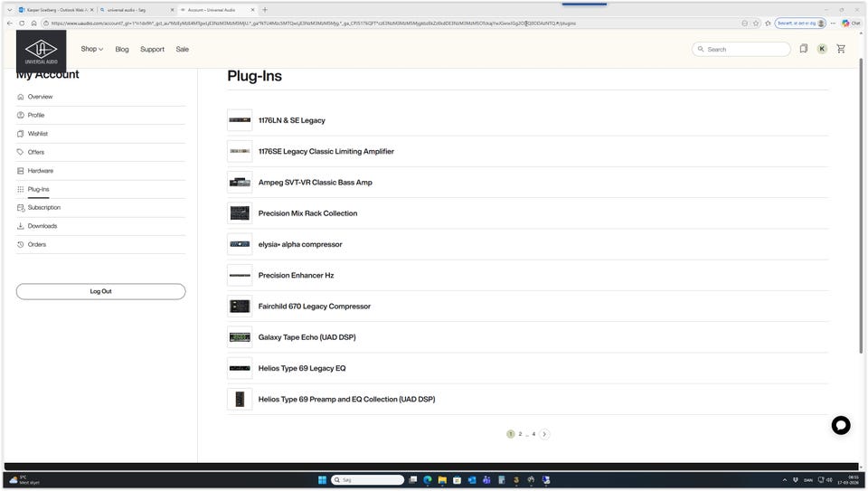This screenshot has width=868, height=491.
Task: Open Microsoft Edge from taskbar
Action: pos(428,480)
